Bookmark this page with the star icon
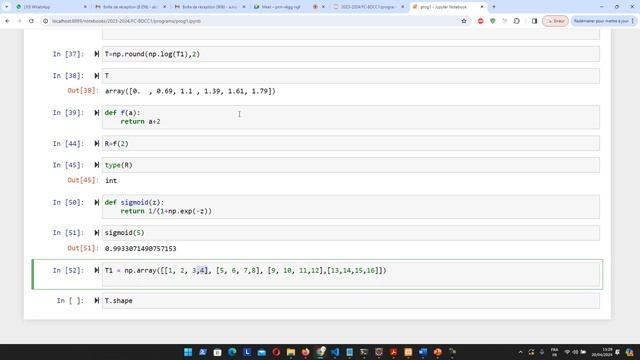Screen dimensions: 640x360 click(x=464, y=21)
